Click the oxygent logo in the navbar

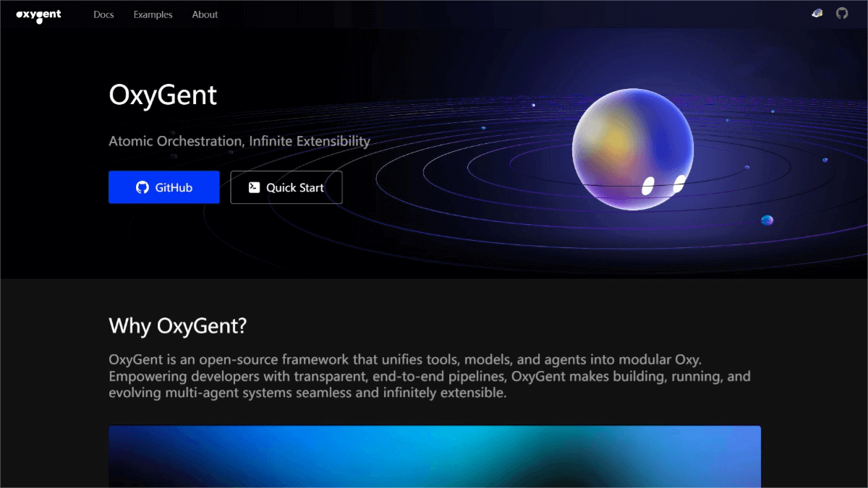(38, 15)
